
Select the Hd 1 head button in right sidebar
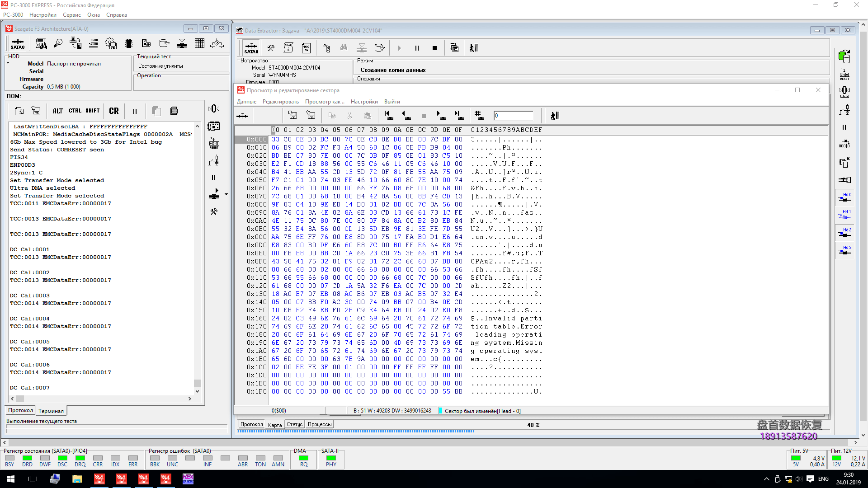(844, 214)
